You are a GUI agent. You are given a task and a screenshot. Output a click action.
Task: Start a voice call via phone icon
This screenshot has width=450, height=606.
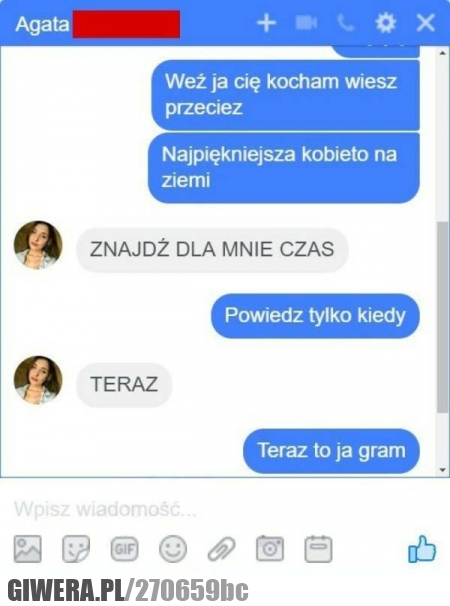click(x=346, y=24)
